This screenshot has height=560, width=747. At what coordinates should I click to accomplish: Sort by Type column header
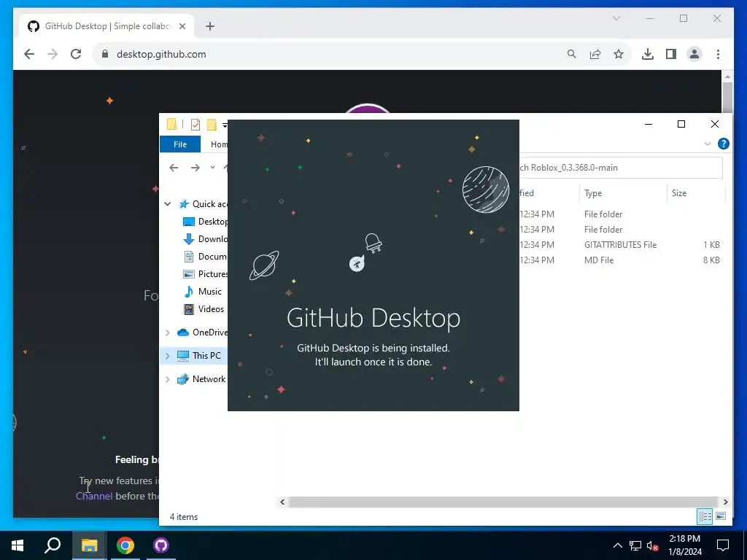(x=592, y=192)
